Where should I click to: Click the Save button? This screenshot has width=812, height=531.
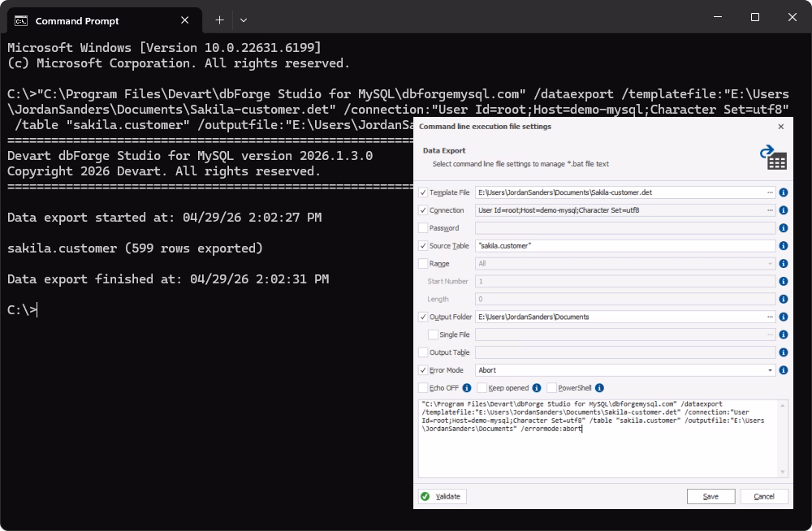pos(710,496)
